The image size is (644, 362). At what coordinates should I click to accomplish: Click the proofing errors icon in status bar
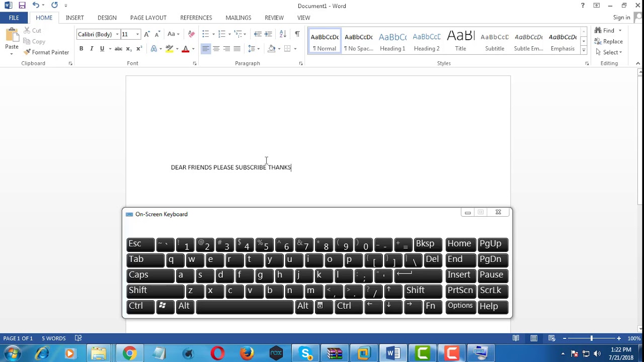78,338
